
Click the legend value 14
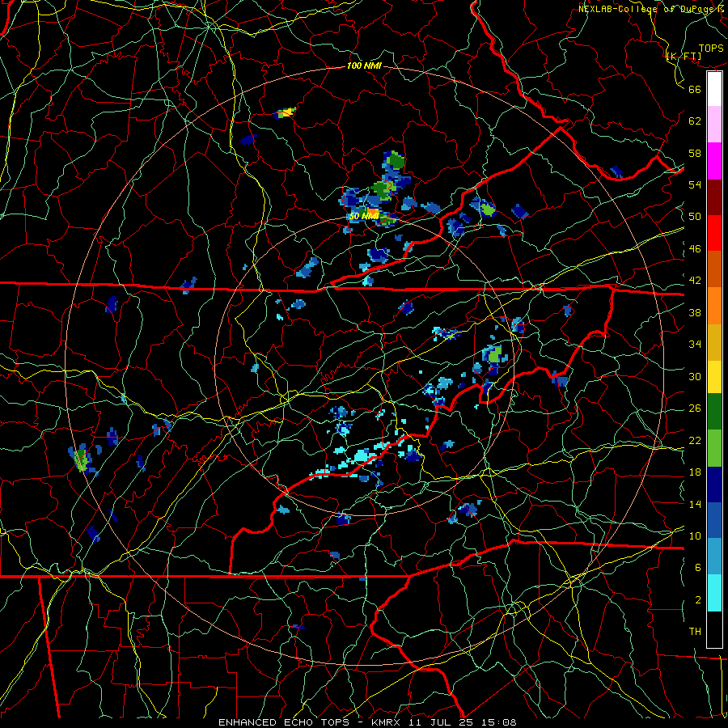click(x=695, y=504)
